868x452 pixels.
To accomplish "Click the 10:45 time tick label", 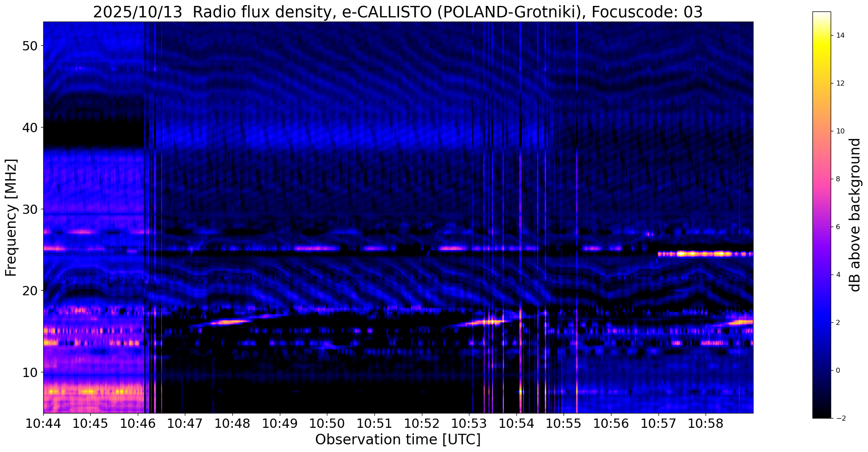I will tap(90, 424).
